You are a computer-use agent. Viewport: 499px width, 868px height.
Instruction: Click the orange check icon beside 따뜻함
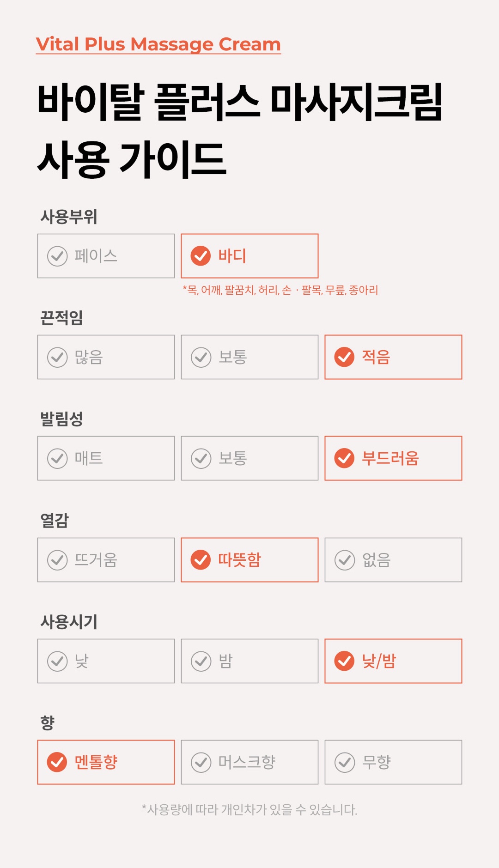201,560
